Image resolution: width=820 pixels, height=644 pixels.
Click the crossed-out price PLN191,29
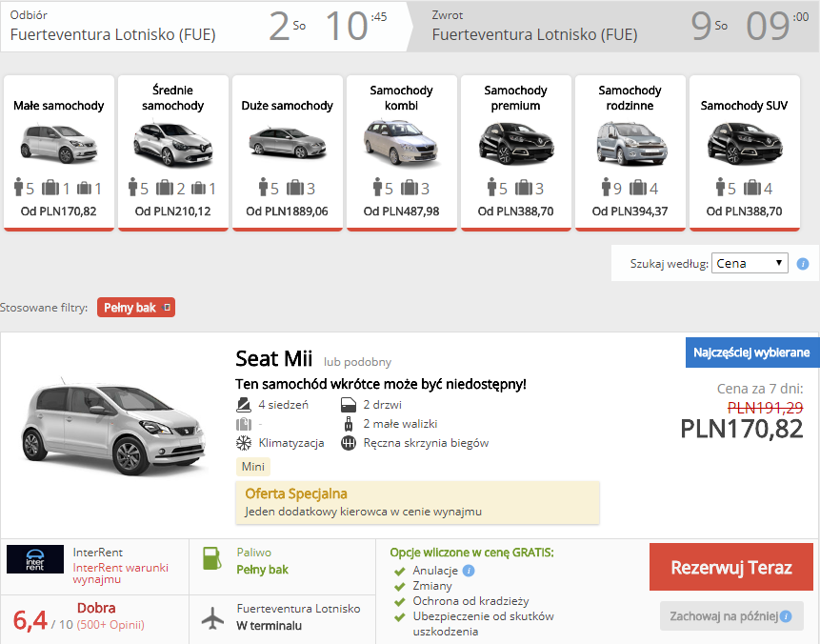pyautogui.click(x=765, y=408)
